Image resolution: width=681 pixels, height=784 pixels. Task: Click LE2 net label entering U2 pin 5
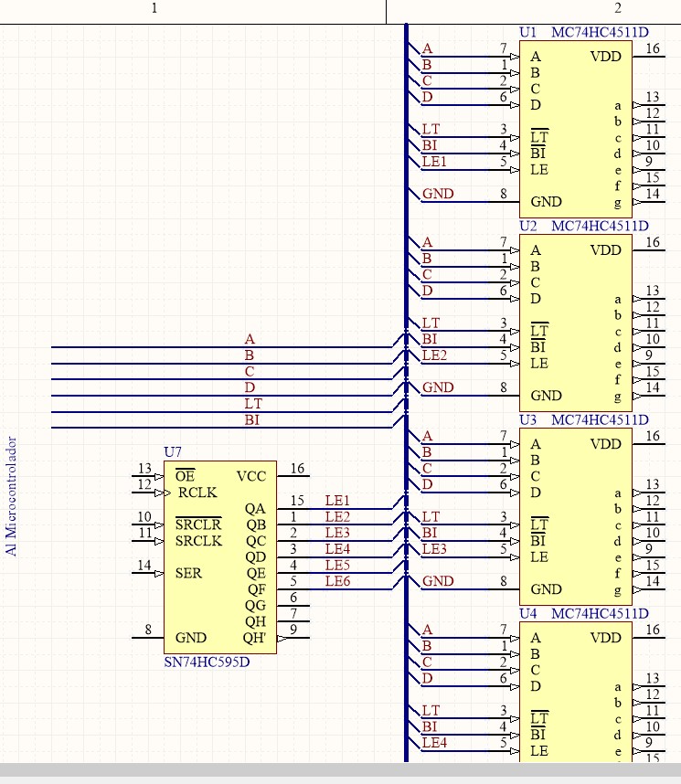[x=434, y=355]
